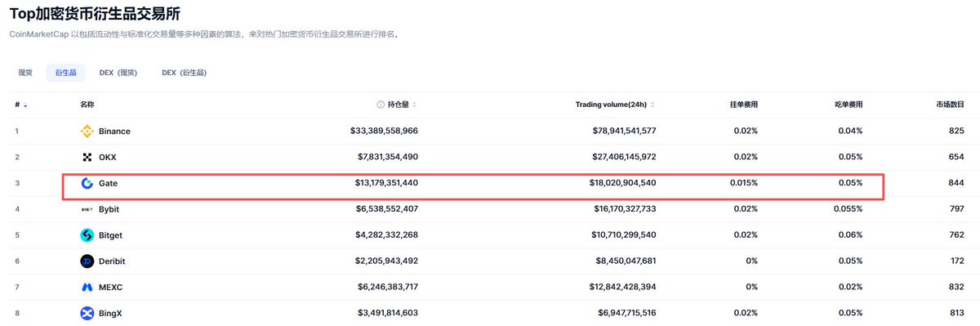Switch to the 现货 tab
The width and height of the screenshot is (980, 326).
coord(25,73)
